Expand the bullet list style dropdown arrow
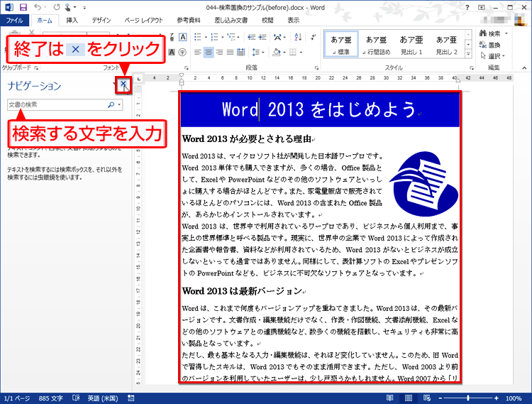This screenshot has height=404, width=532. [206, 37]
